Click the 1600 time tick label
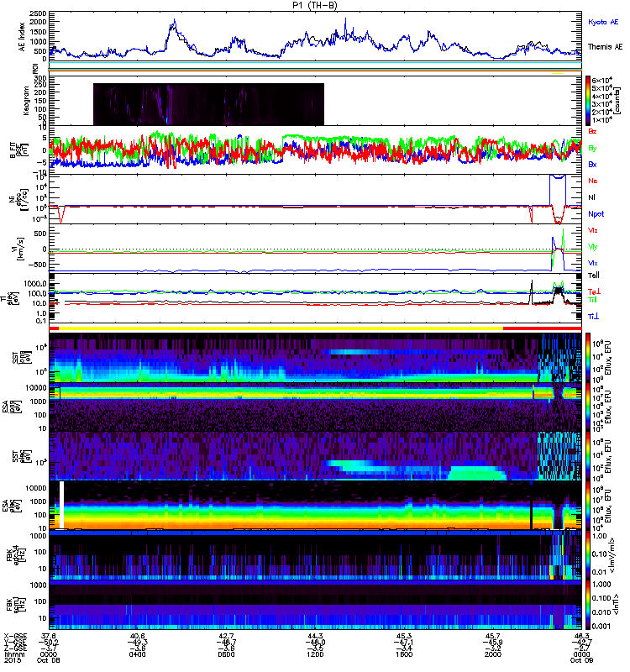Image resolution: width=630 pixels, height=672 pixels. [x=404, y=654]
